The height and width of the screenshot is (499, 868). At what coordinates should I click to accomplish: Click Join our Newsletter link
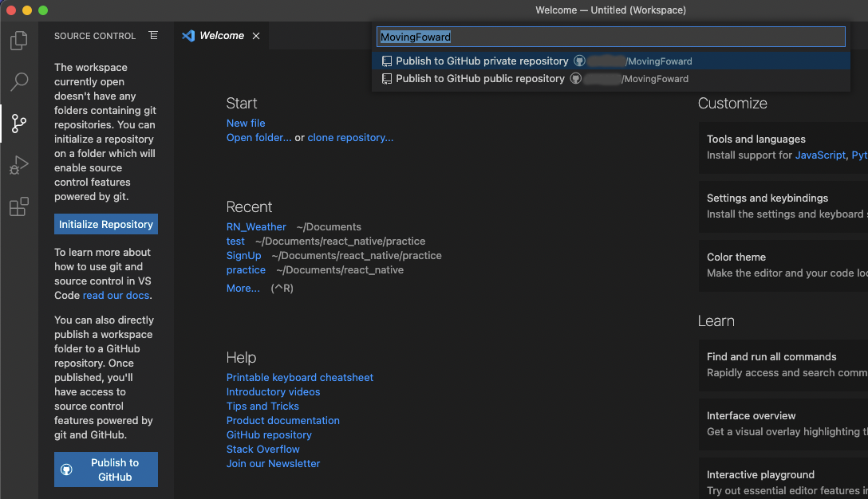pyautogui.click(x=273, y=464)
